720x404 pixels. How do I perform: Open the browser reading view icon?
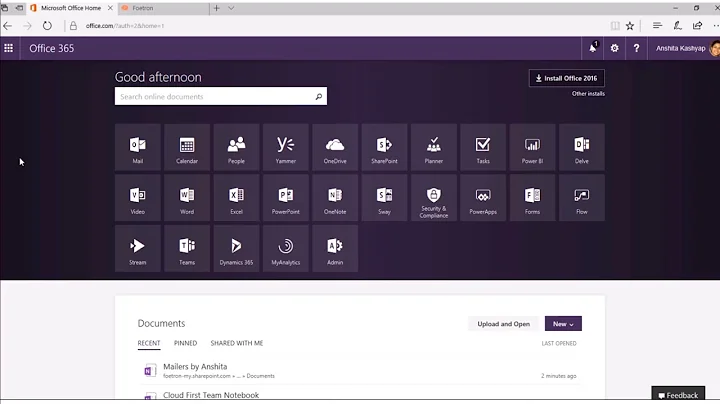pos(615,26)
